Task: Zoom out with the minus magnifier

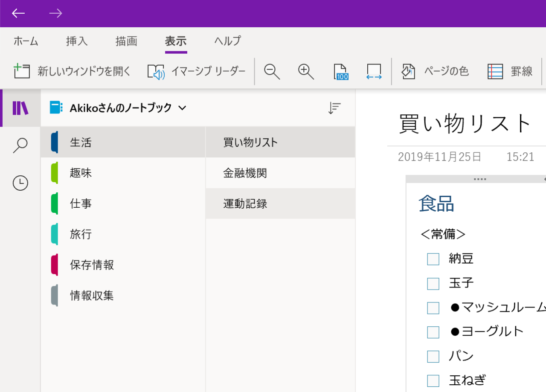Action: pyautogui.click(x=272, y=71)
